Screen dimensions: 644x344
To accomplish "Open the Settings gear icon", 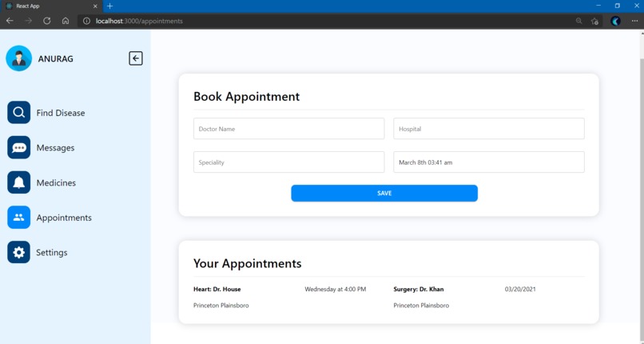I will (19, 252).
